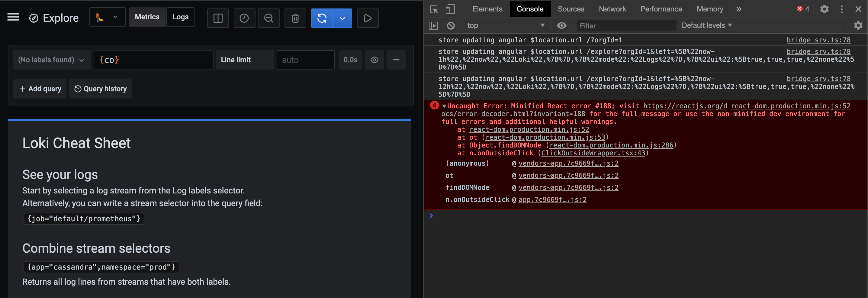The height and width of the screenshot is (298, 868).
Task: Activate DevTools inspect element picker
Action: coord(434,9)
